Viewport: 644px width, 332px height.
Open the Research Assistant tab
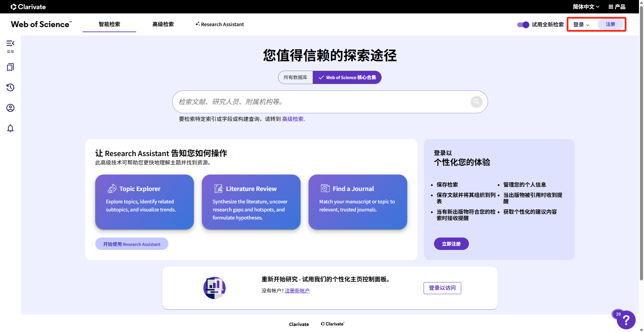[220, 24]
